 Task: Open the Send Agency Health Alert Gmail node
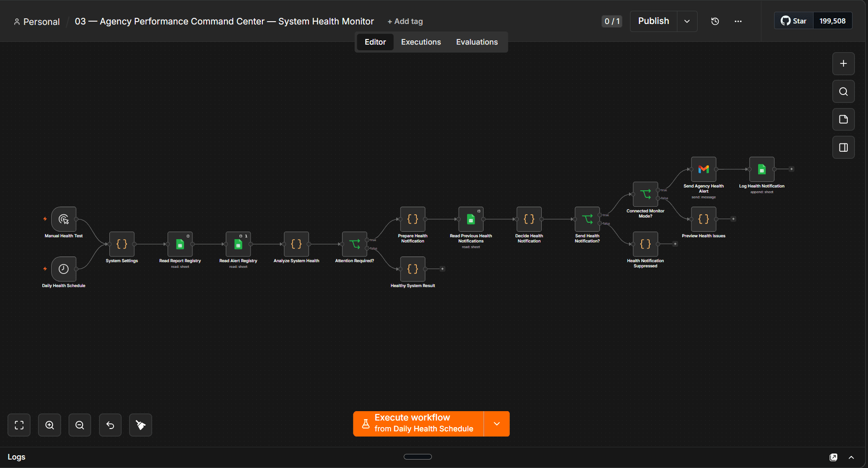pos(704,169)
